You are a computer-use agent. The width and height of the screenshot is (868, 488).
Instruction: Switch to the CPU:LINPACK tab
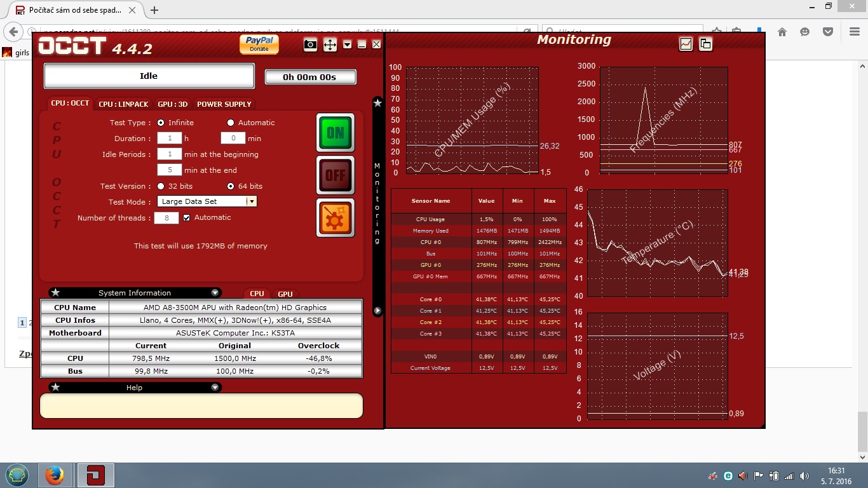click(x=123, y=104)
